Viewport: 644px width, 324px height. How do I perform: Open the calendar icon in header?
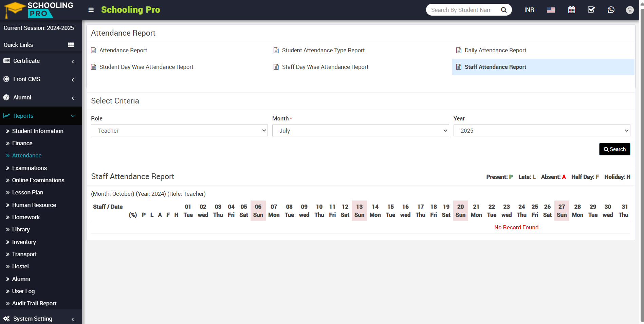(x=572, y=10)
